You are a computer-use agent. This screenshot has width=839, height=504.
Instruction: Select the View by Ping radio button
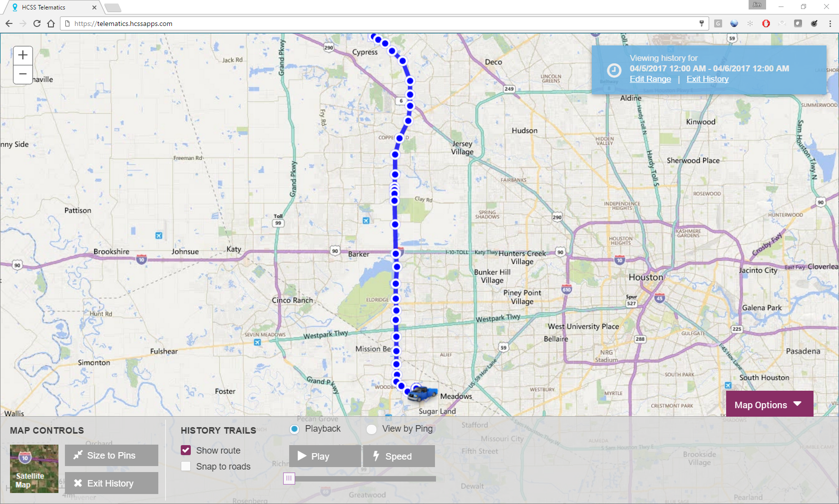[x=372, y=429]
